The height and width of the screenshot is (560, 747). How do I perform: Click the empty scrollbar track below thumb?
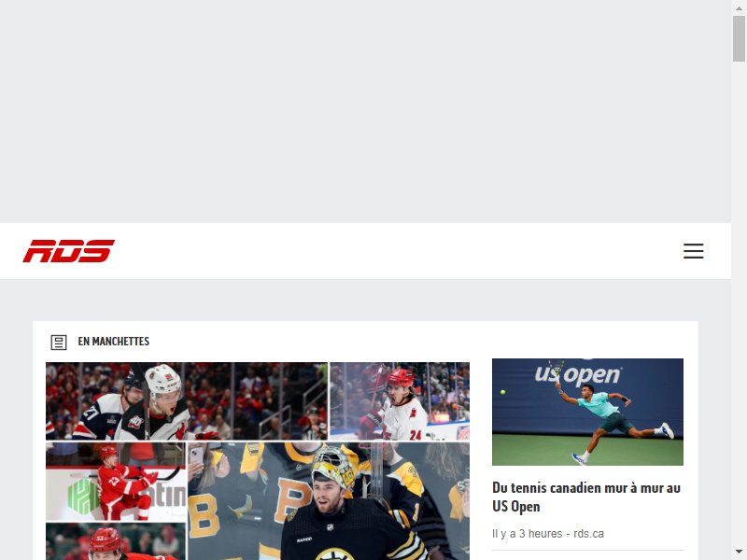tap(739, 305)
